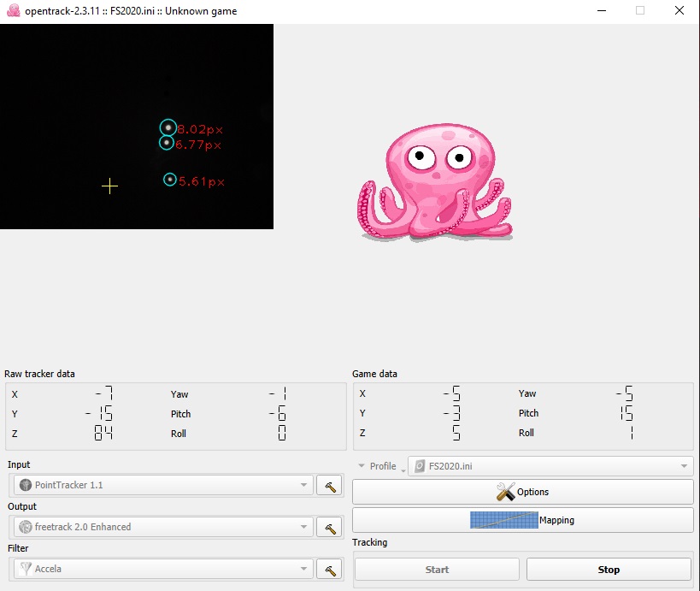The width and height of the screenshot is (700, 591).
Task: Open the Mapping curves dialog
Action: tap(523, 520)
